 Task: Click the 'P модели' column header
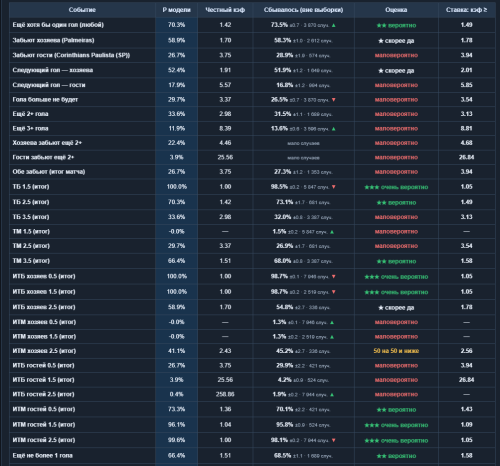coord(177,10)
